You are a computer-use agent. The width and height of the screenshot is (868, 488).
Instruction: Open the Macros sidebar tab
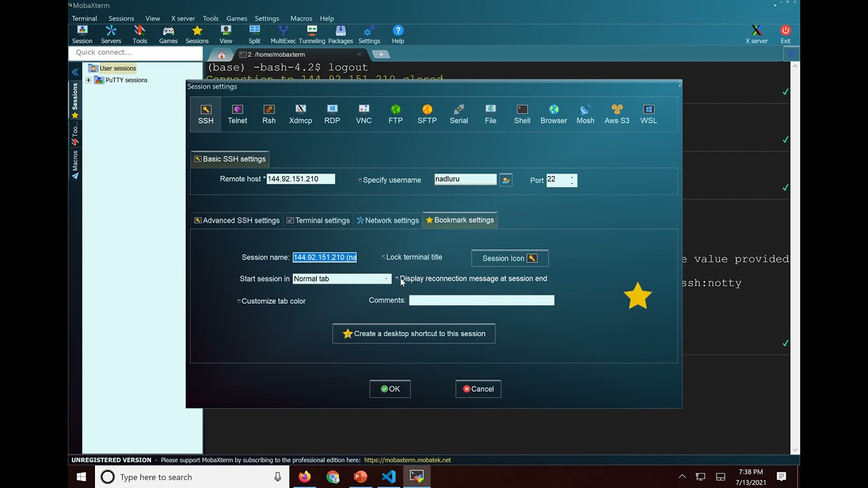pos(75,165)
